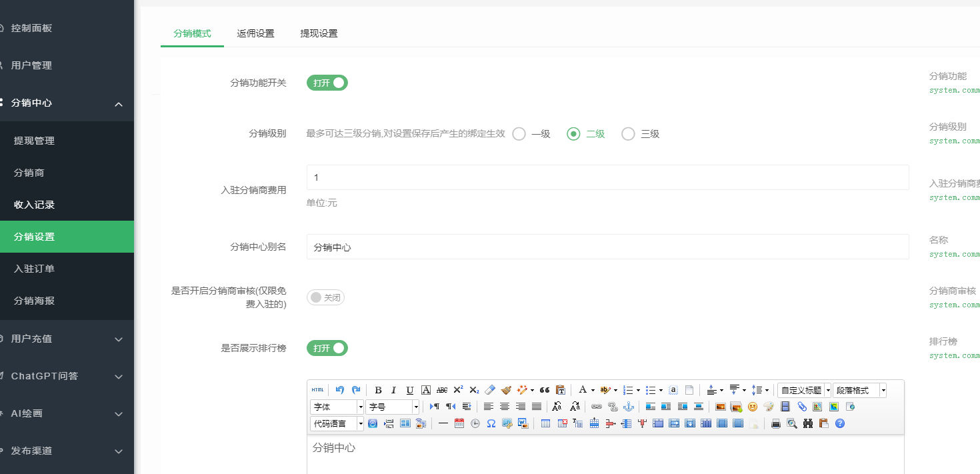
Task: Insert blockquote with quote-marks icon
Action: click(545, 390)
